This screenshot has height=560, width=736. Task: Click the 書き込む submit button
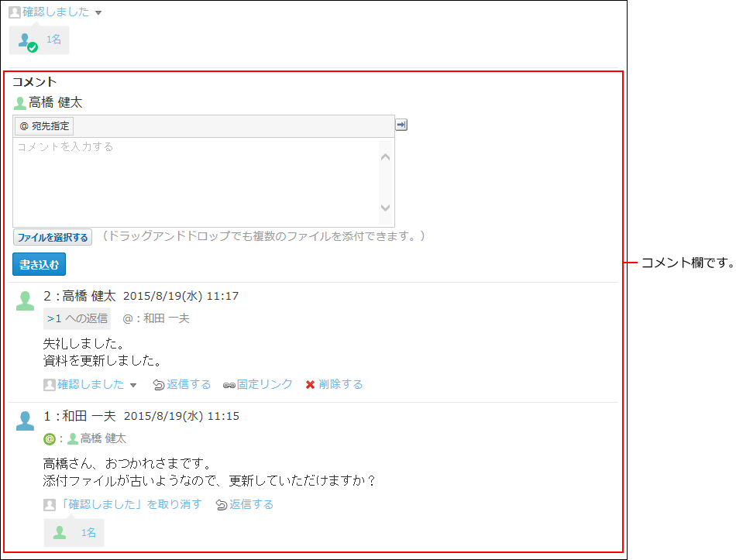click(39, 264)
